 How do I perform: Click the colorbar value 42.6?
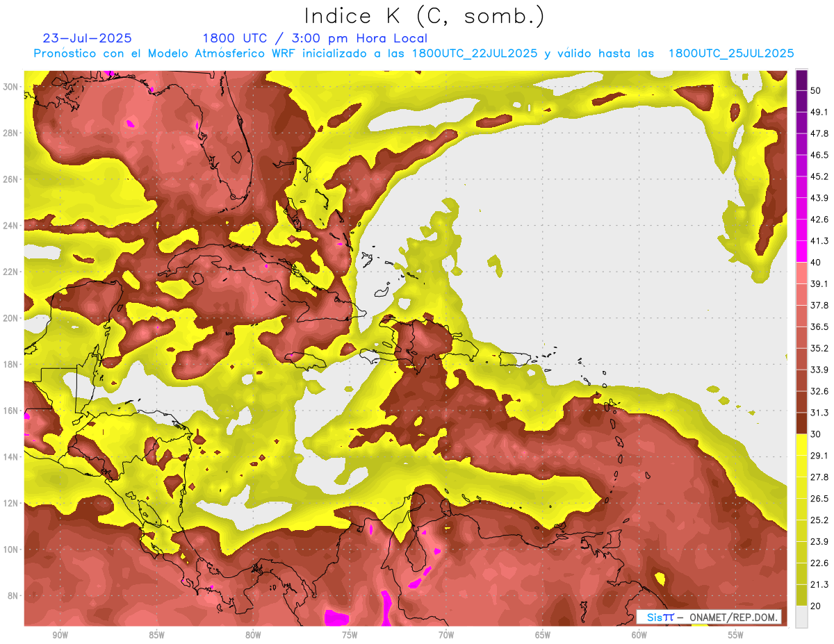tap(819, 220)
